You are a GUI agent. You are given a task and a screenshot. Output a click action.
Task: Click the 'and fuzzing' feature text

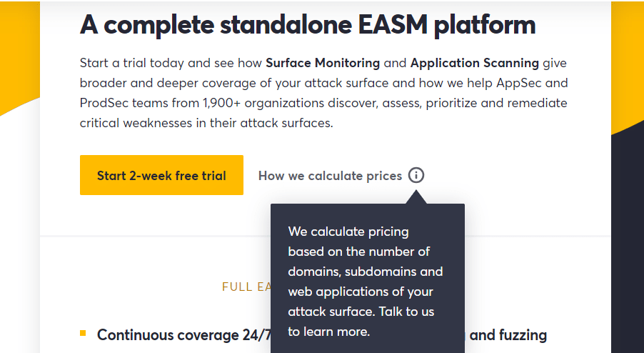(x=508, y=335)
